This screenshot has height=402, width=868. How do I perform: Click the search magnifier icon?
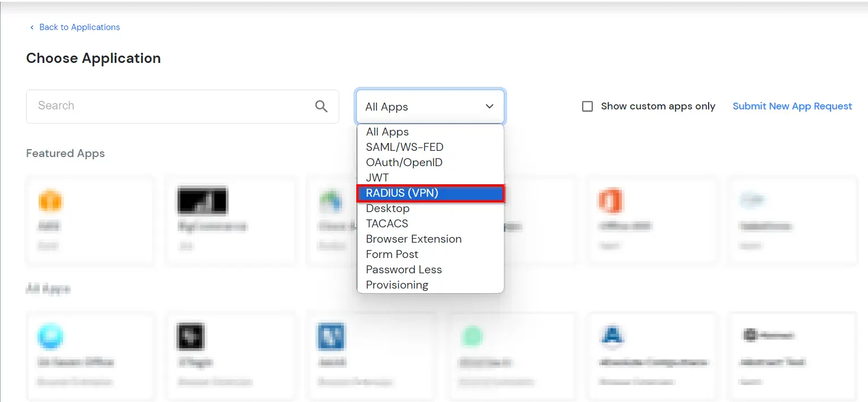coord(321,106)
